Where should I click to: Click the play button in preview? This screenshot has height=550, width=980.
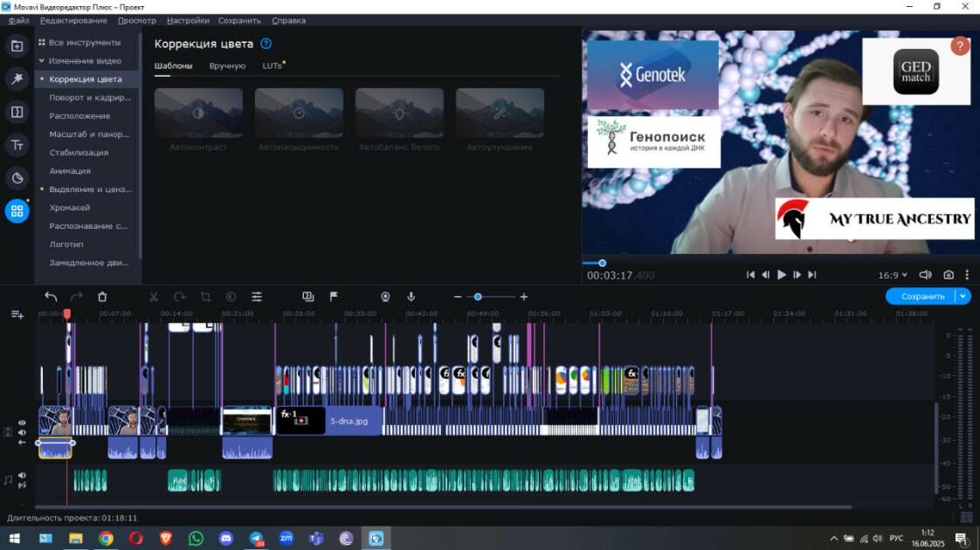click(x=781, y=274)
